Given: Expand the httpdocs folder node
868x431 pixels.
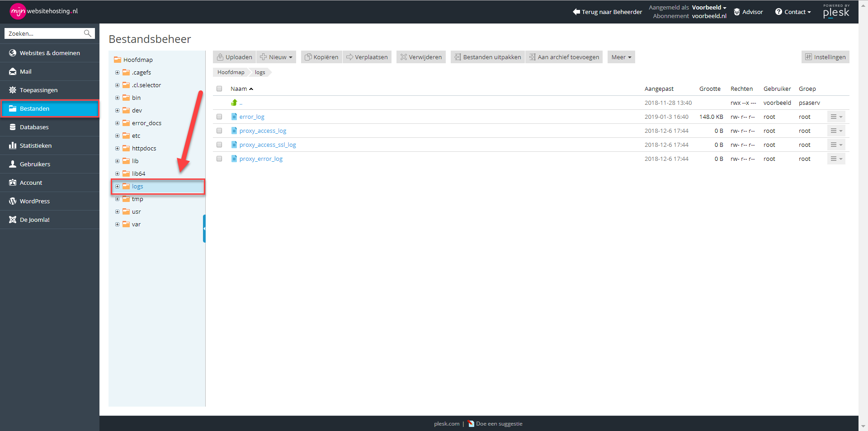Looking at the screenshot, I should pos(117,148).
